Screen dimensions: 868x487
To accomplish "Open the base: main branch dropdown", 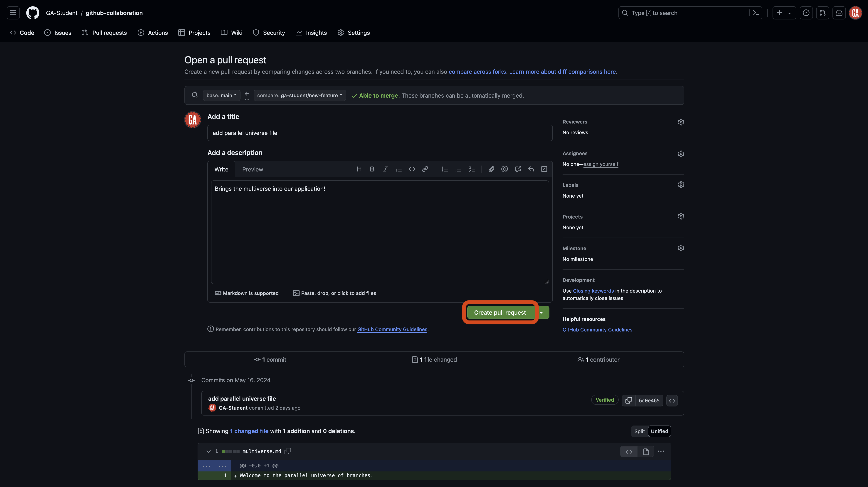I will pos(221,95).
